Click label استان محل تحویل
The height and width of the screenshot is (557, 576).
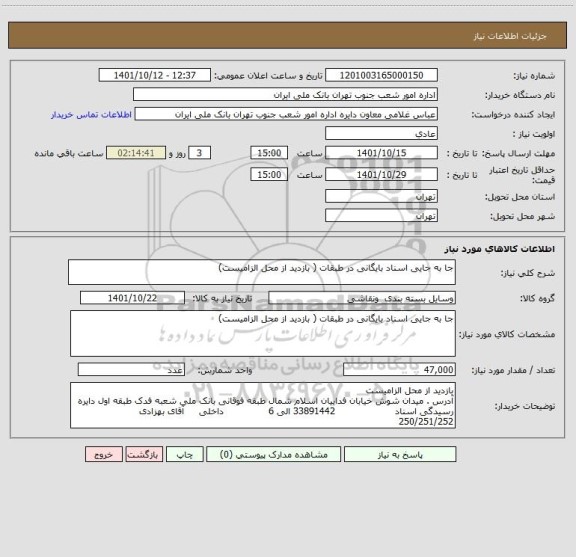click(x=520, y=197)
